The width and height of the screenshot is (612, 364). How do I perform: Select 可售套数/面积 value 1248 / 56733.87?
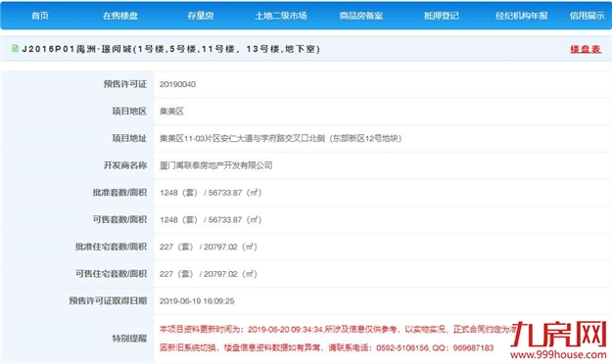coord(211,219)
